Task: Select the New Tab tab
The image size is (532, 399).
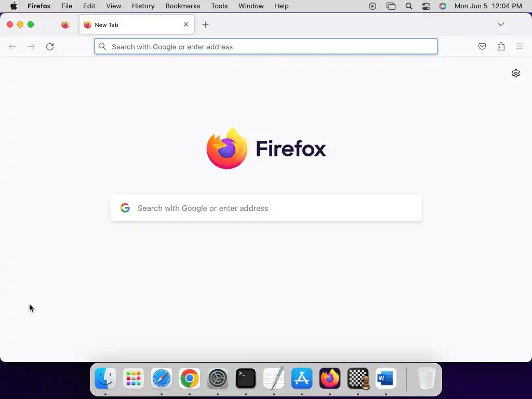Action: [137, 24]
